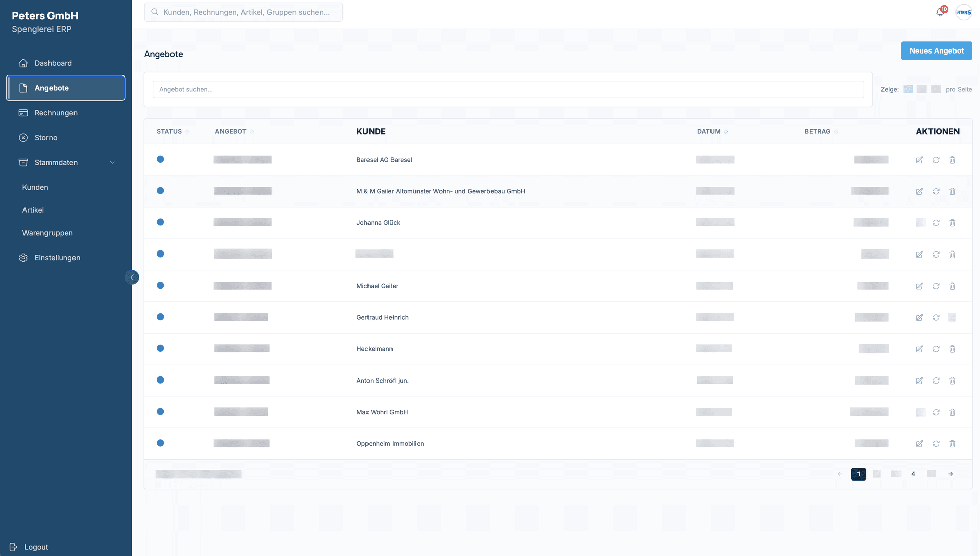The image size is (980, 556).
Task: Click the customer name Anton Schröfl jun.
Action: [382, 381]
